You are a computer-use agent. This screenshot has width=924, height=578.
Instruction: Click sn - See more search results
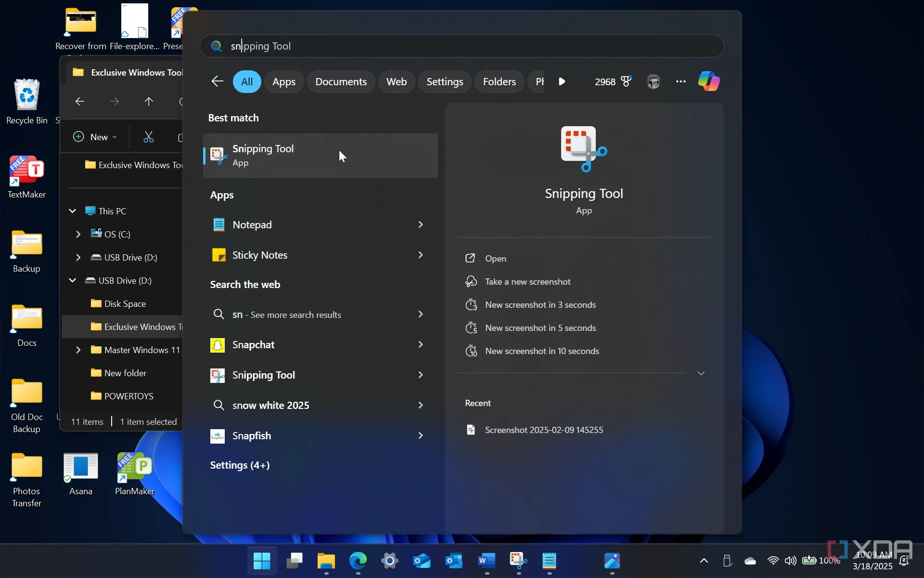[x=320, y=314]
